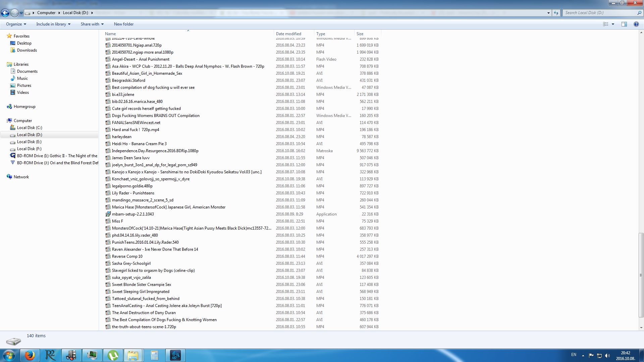Click the 9 563 772 KB size cell

368,151
